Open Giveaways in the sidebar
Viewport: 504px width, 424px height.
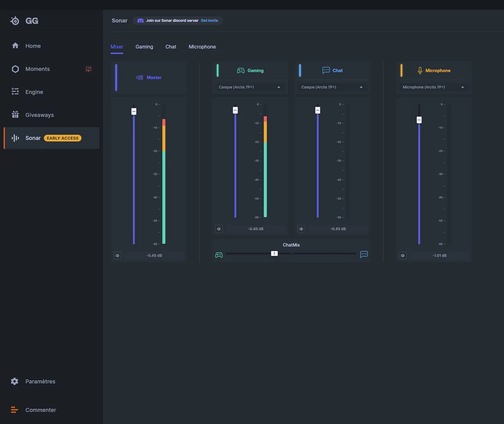pos(52,115)
